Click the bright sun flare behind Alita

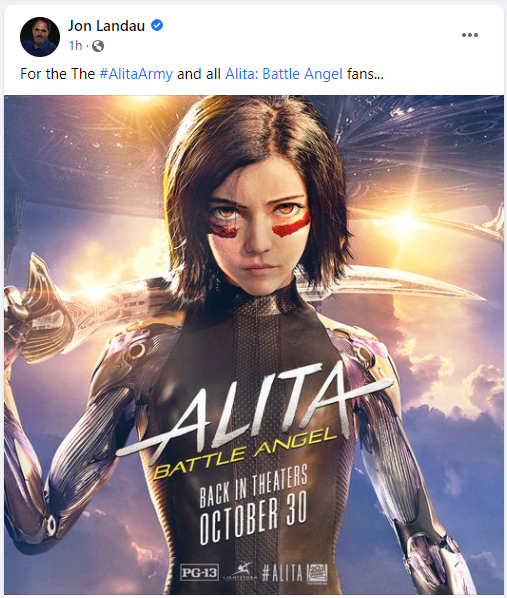(x=408, y=219)
